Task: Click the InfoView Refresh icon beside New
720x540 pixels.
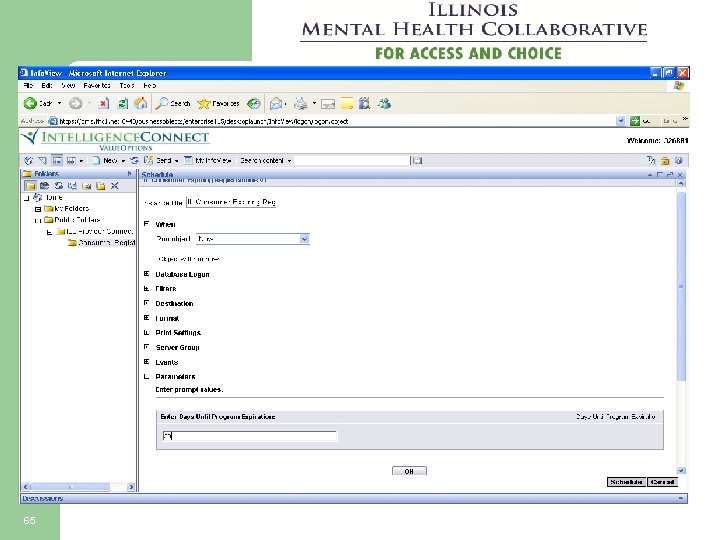Action: 135,160
